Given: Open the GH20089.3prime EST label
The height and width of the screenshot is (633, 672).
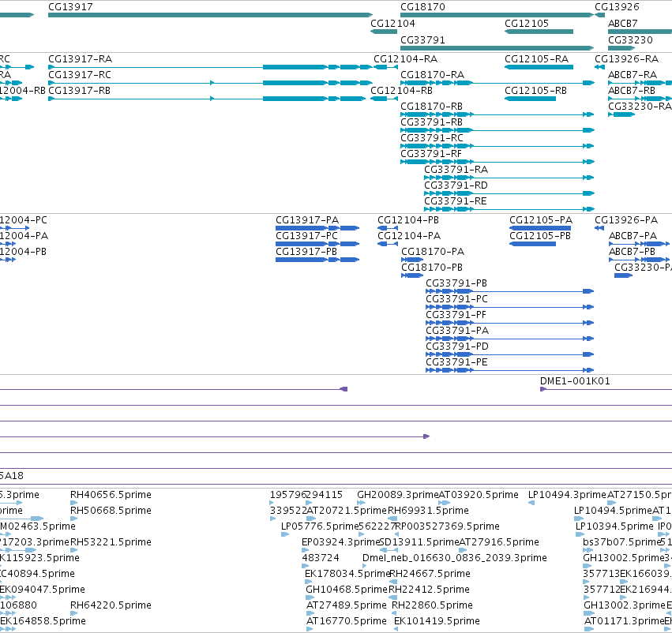Looking at the screenshot, I should pyautogui.click(x=398, y=495).
